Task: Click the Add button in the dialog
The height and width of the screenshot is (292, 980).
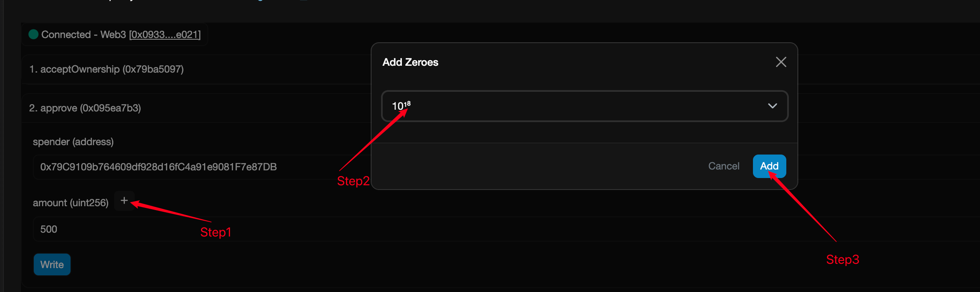Action: pyautogui.click(x=769, y=166)
